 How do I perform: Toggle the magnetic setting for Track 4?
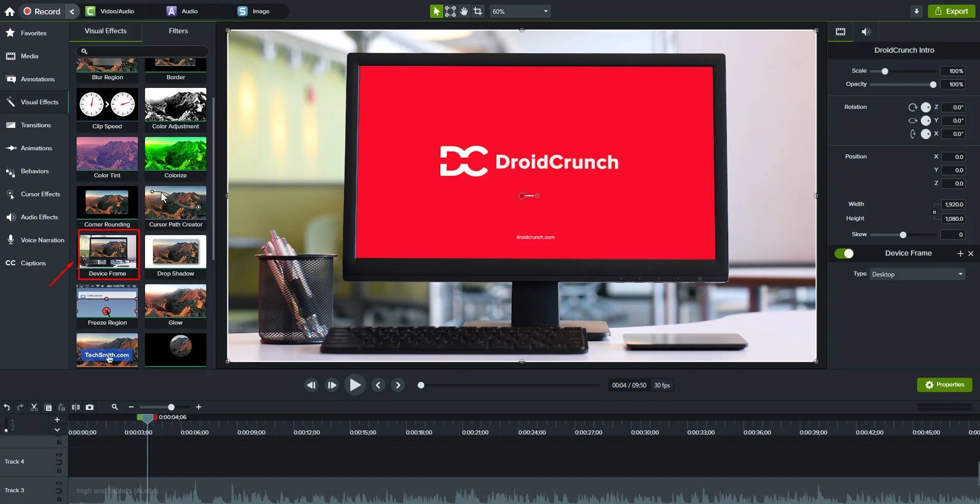59,463
